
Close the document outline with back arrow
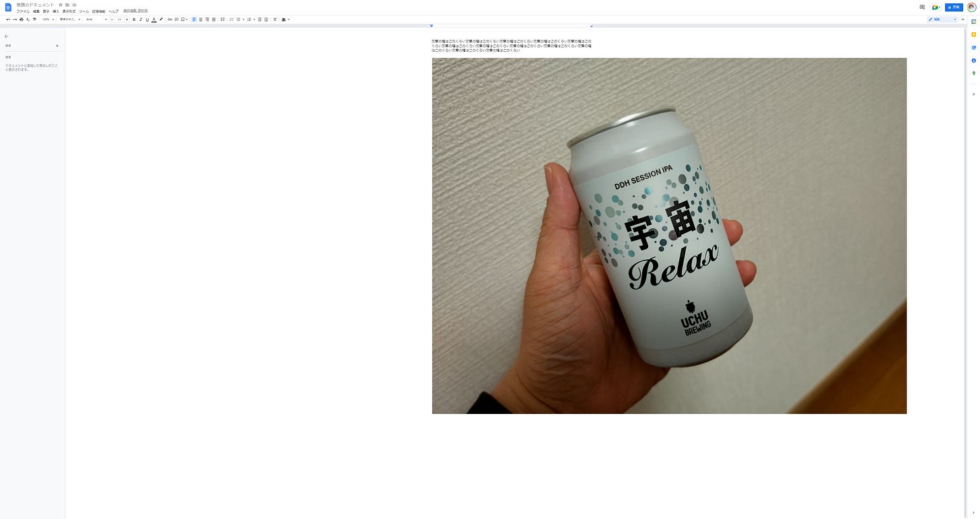(x=7, y=36)
